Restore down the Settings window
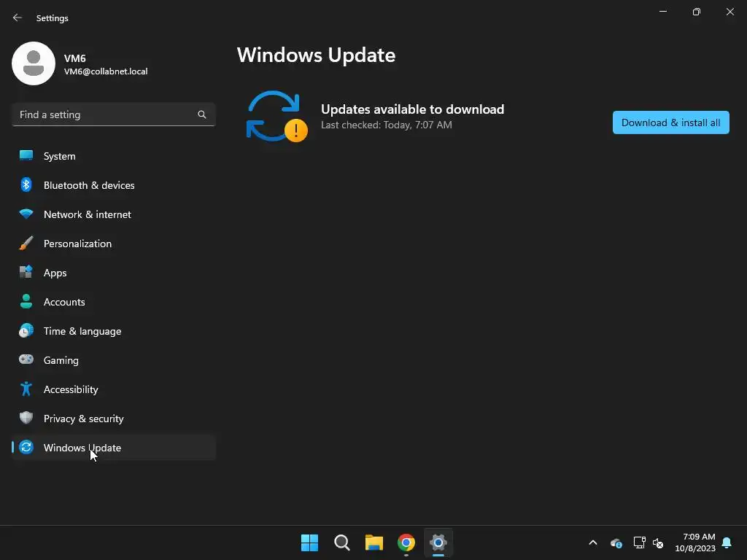Viewport: 747px width, 560px height. (697, 12)
